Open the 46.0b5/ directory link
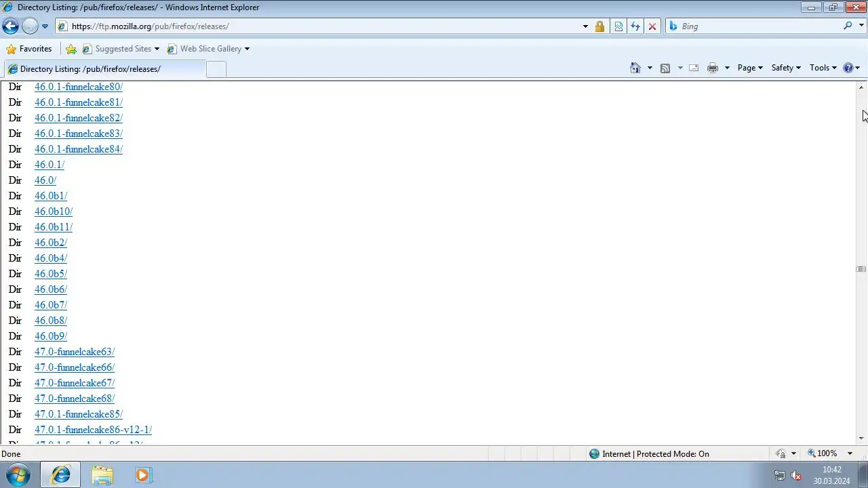This screenshot has width=868, height=488. coord(51,274)
